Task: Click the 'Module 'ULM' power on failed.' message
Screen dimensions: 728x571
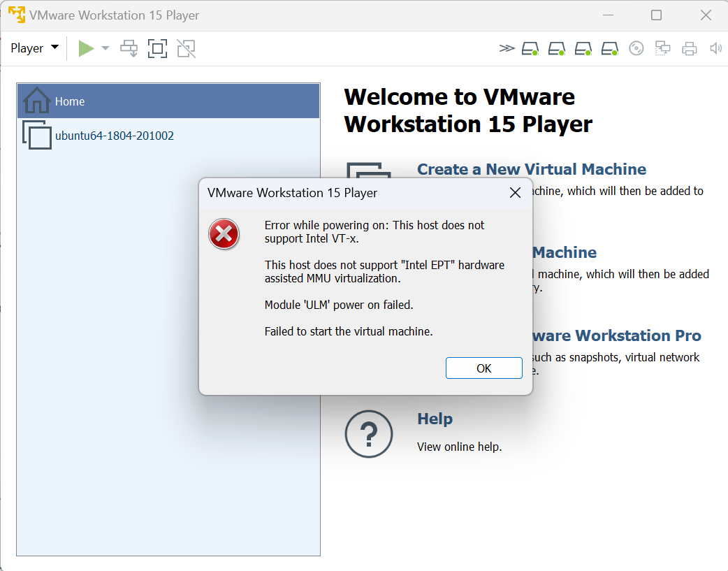Action: 339,305
